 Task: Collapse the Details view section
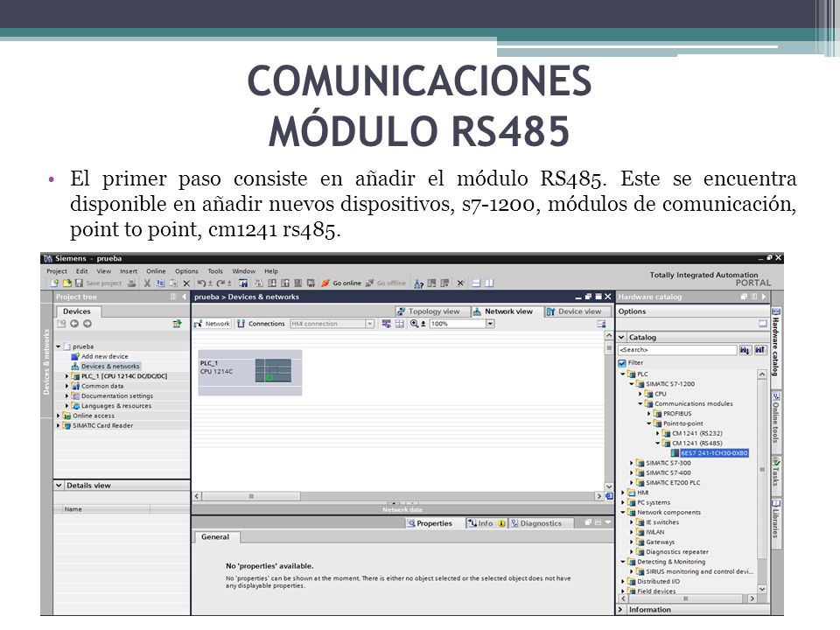(x=59, y=486)
